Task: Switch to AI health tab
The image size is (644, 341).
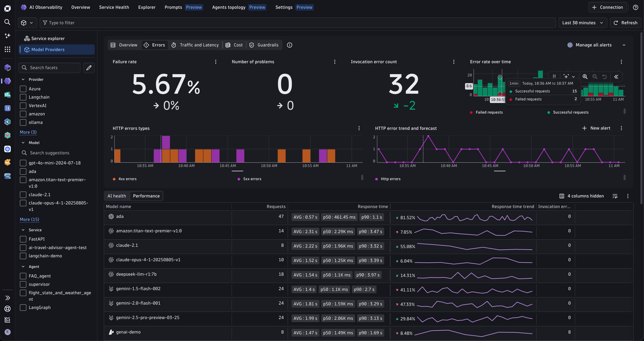Action: pyautogui.click(x=117, y=196)
